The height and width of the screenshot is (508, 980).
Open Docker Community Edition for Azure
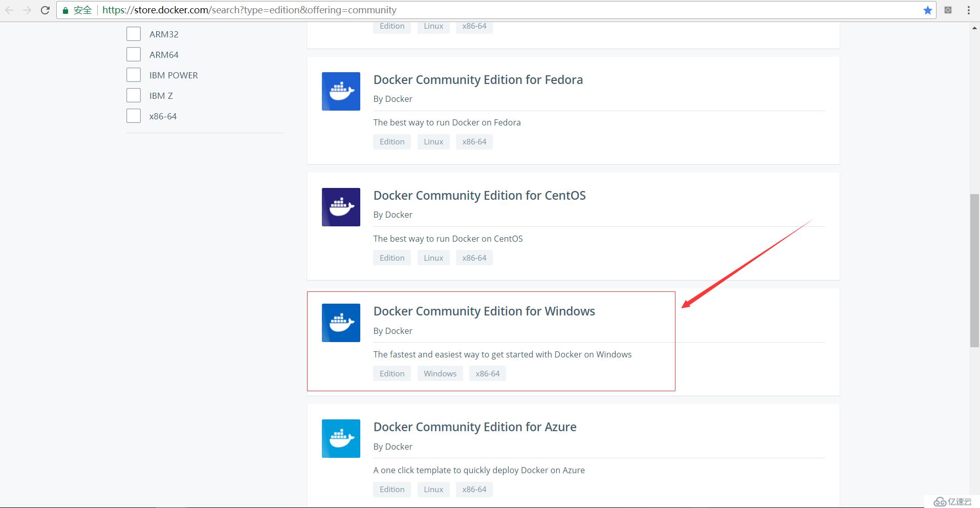tap(475, 427)
